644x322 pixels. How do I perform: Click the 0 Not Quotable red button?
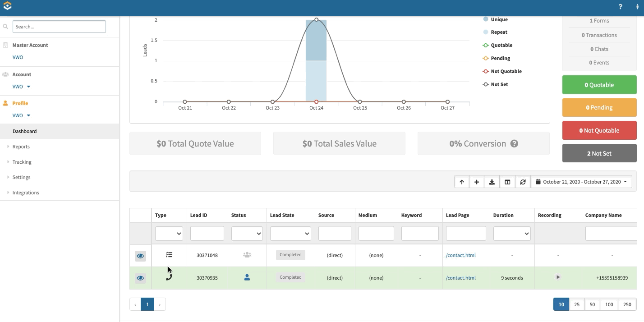point(599,130)
